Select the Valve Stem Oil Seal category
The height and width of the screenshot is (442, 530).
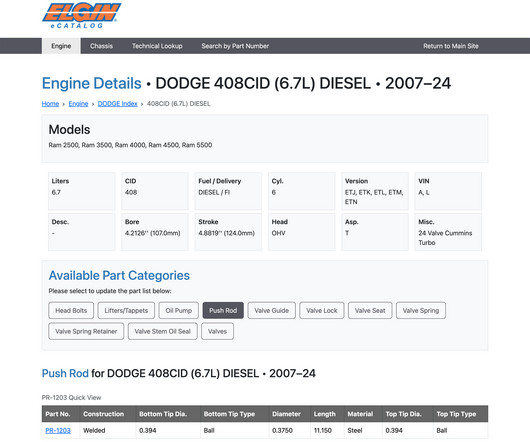(163, 331)
